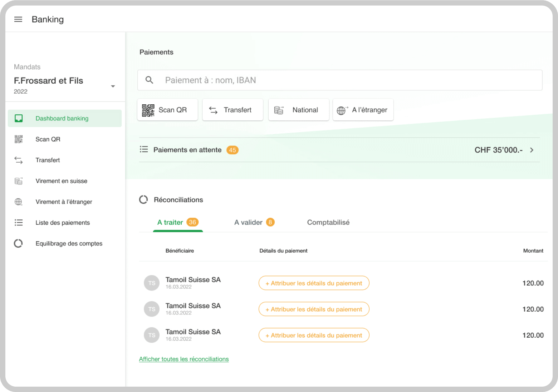Click the Tamoil Suisse SA avatar thumbnail
The height and width of the screenshot is (392, 558).
152,283
